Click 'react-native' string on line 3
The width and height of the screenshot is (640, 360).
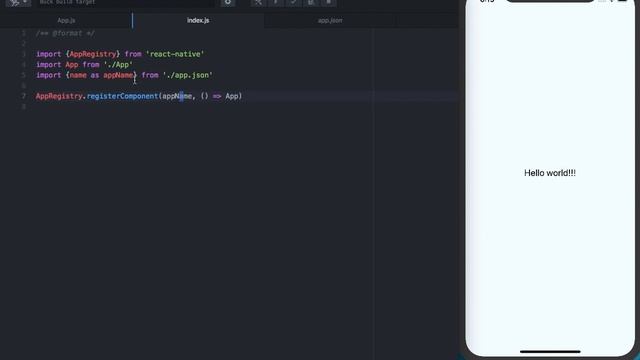[175, 54]
